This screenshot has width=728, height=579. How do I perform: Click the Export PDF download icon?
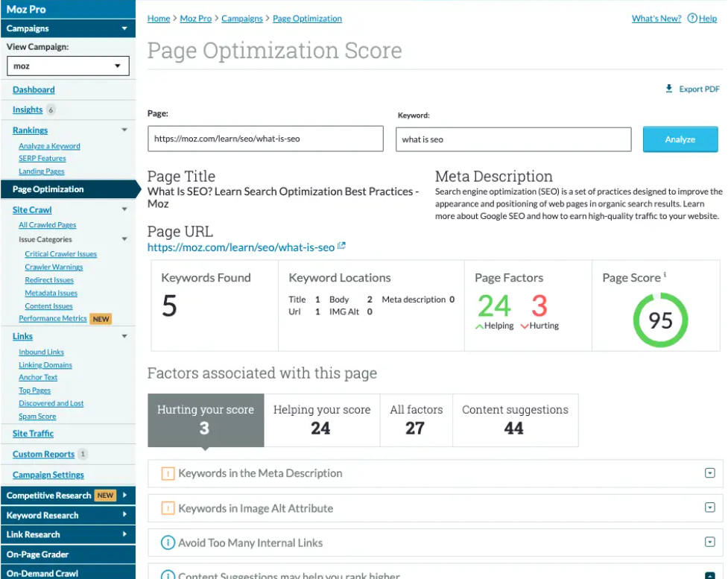point(668,88)
